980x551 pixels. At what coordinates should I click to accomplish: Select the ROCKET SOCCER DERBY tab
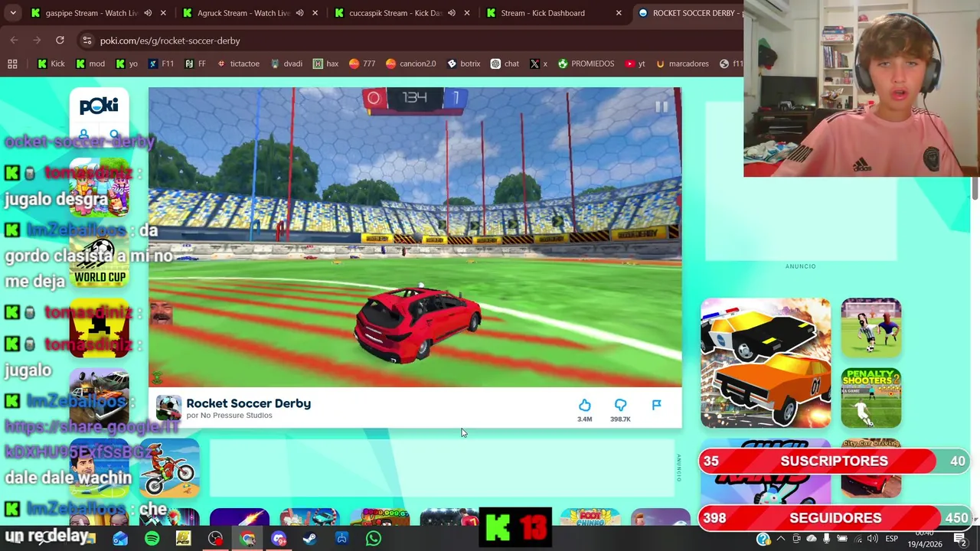688,13
